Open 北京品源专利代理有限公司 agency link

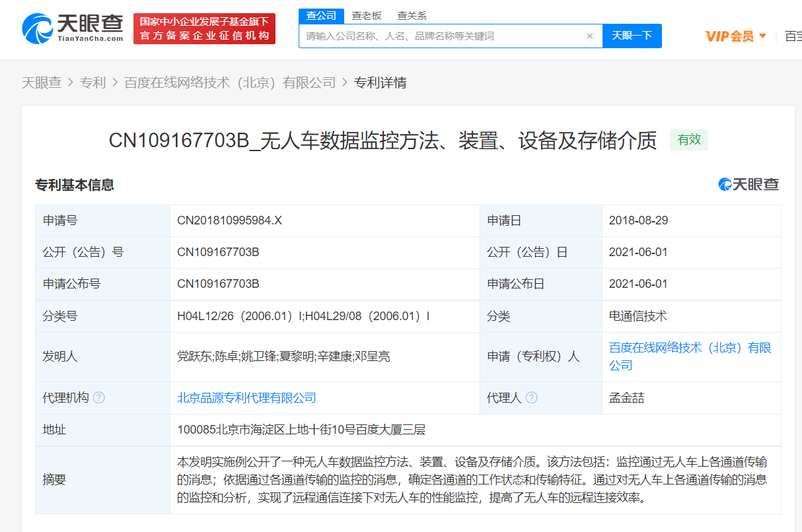246,398
